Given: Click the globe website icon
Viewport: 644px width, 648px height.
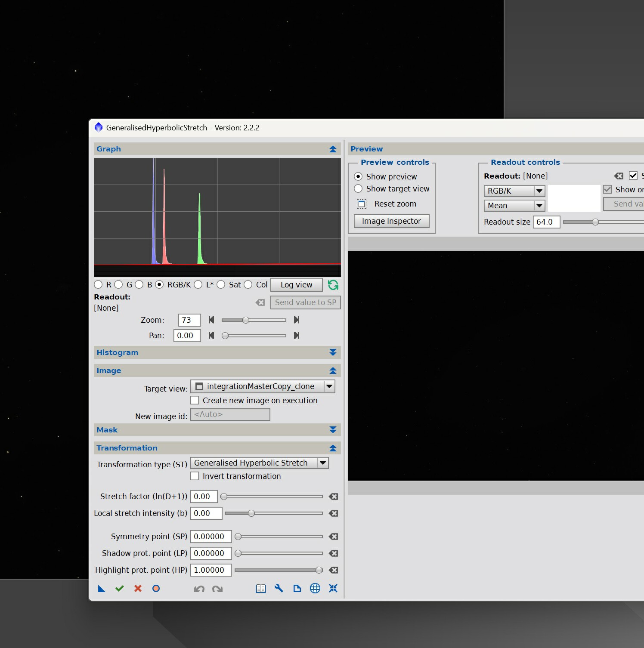Looking at the screenshot, I should 315,588.
